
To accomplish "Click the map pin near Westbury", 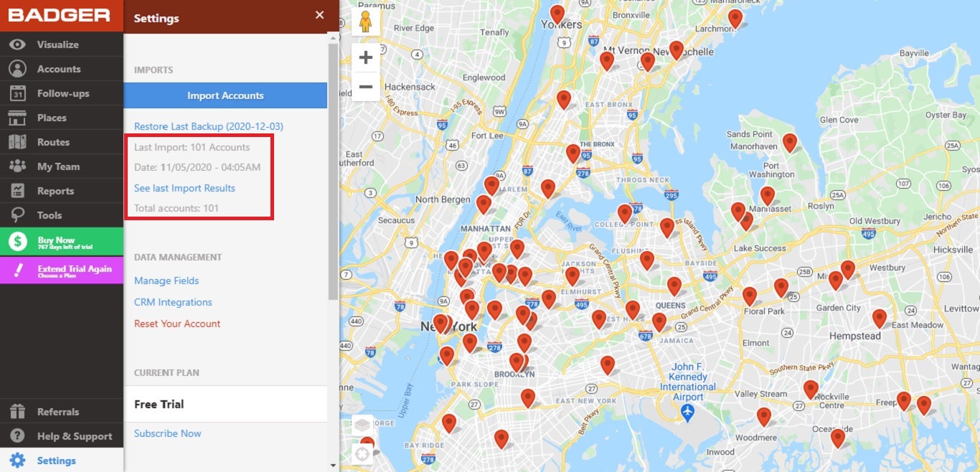I will pos(848,269).
